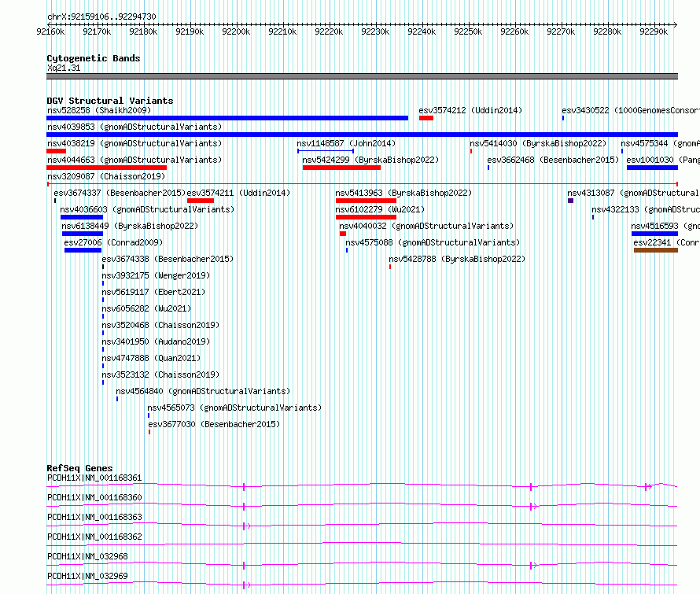Click the 92250k ruler position label
The image size is (700, 594).
coord(468,31)
